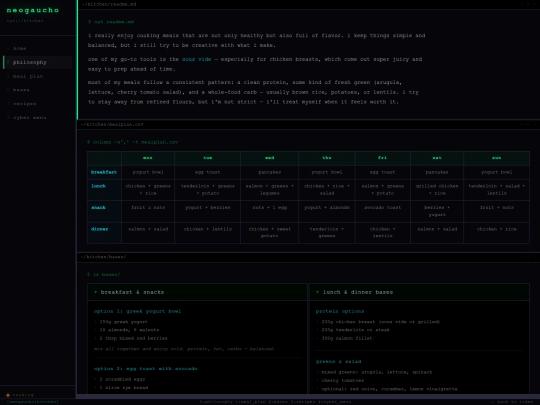Click Monday's breakfast cell 'yogurt bowl'
The width and height of the screenshot is (540, 405).
click(x=148, y=172)
